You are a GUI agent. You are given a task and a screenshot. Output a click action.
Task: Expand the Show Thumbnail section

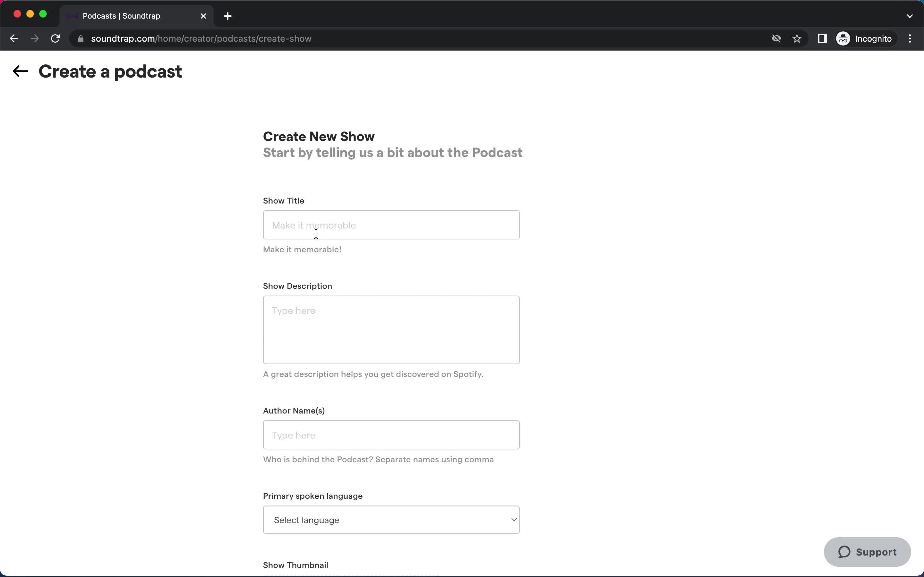point(295,564)
